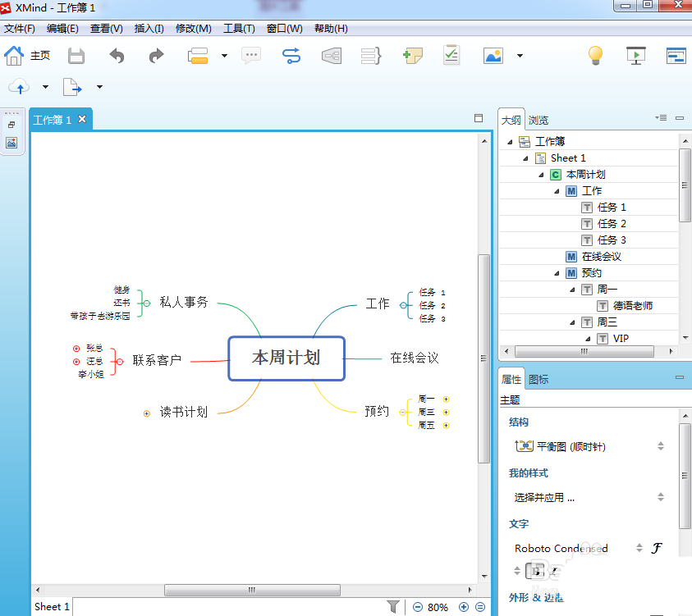Open the structure dropdown 平衡图 (顺时针)
The height and width of the screenshot is (616, 692).
[x=587, y=446]
